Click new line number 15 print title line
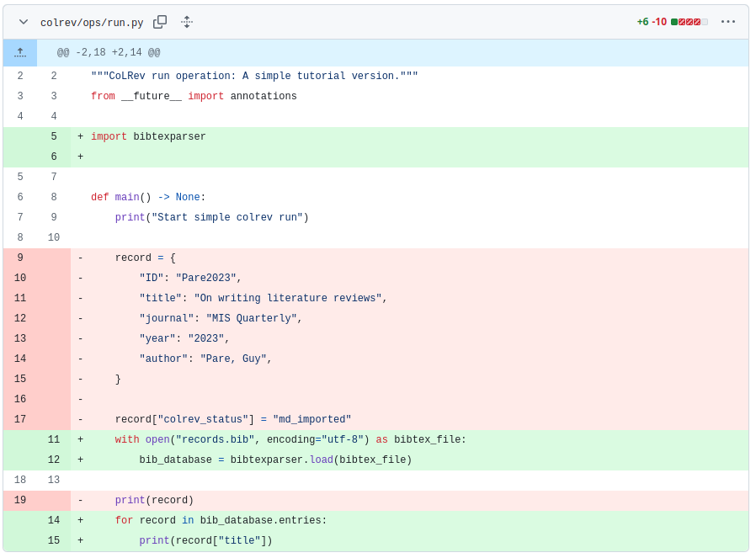 click(54, 541)
